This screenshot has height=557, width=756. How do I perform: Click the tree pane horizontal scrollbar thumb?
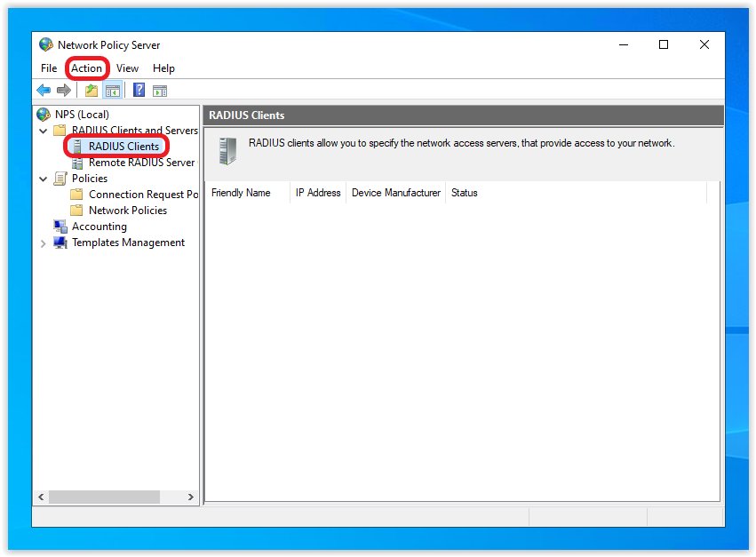tap(104, 497)
